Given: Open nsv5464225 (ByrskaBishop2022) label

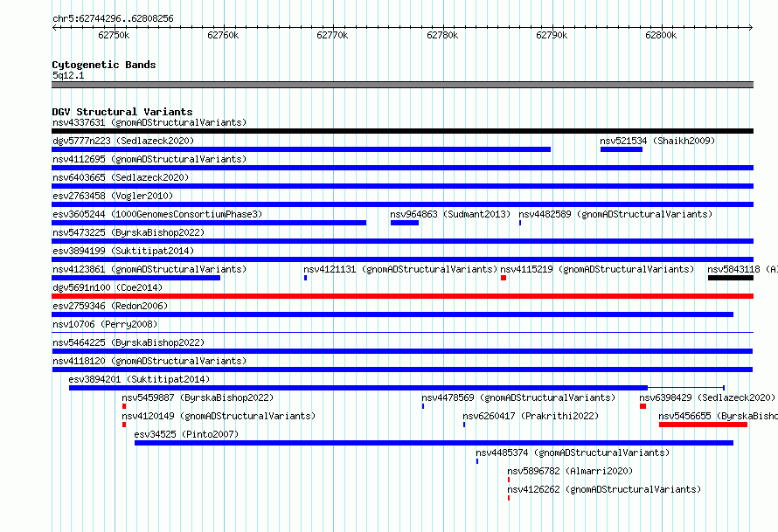Looking at the screenshot, I should pyautogui.click(x=129, y=342).
